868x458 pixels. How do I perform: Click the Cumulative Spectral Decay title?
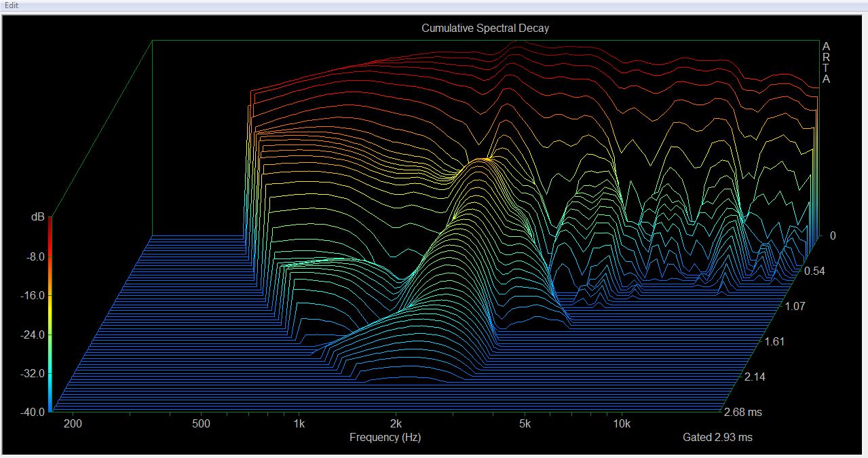(485, 28)
